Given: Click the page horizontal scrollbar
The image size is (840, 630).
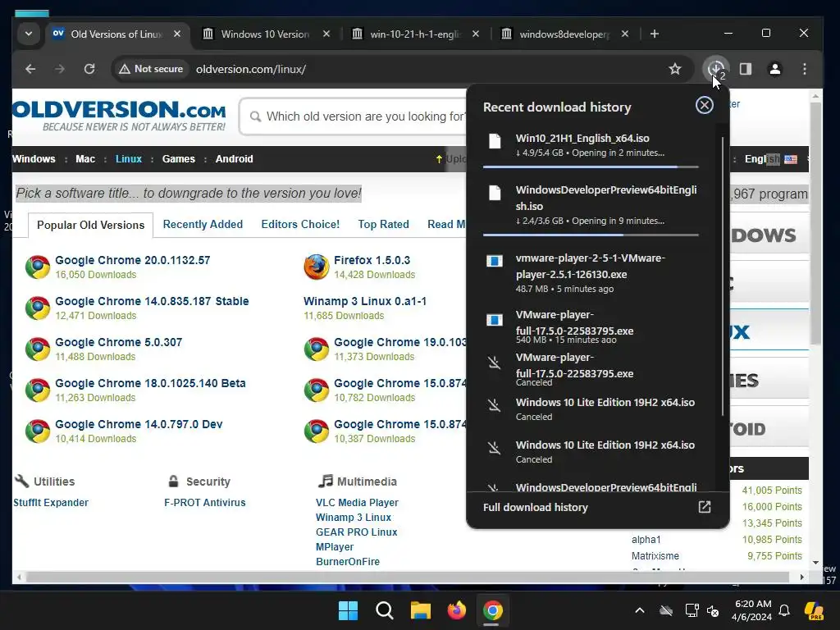Looking at the screenshot, I should pos(407,577).
